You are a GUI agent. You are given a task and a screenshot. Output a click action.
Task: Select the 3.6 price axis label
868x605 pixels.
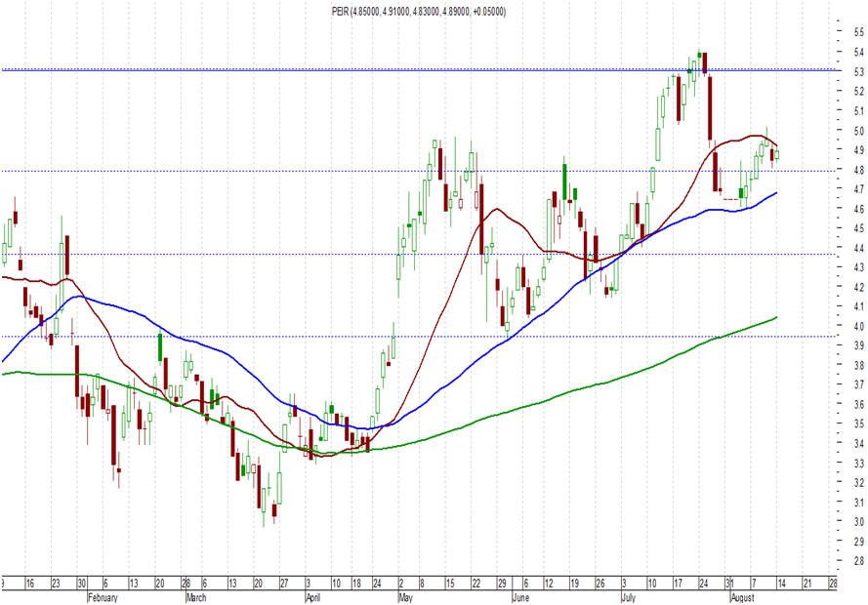(x=858, y=404)
